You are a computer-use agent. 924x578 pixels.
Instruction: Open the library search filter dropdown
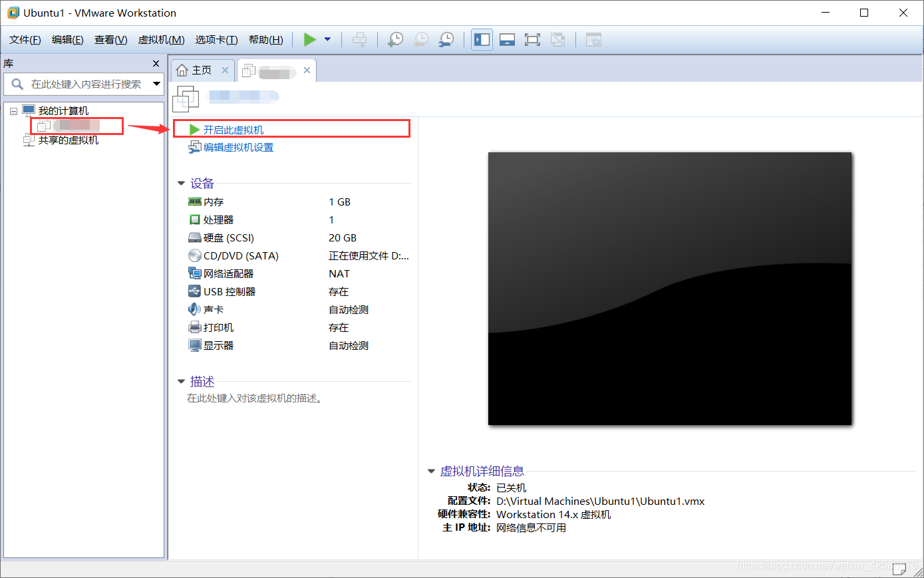click(x=157, y=84)
